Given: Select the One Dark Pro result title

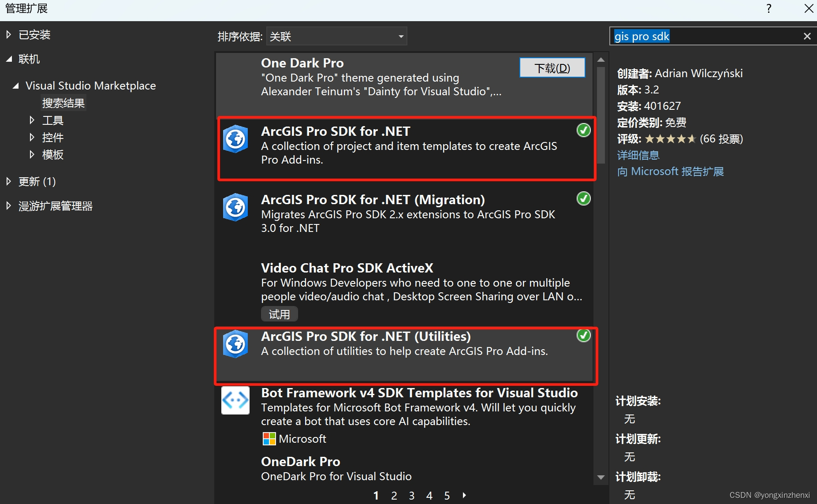Looking at the screenshot, I should click(302, 63).
